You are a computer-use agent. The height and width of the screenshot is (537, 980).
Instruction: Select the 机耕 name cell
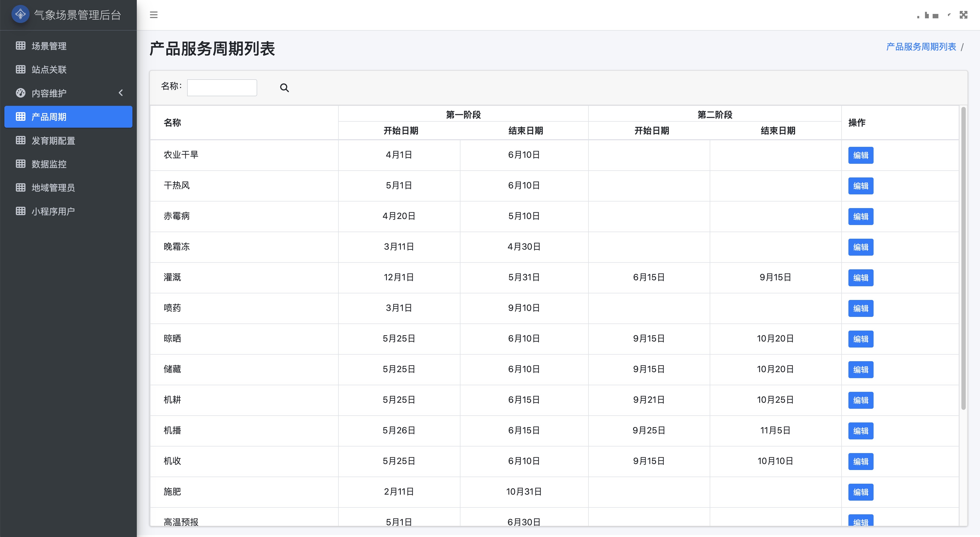(244, 400)
